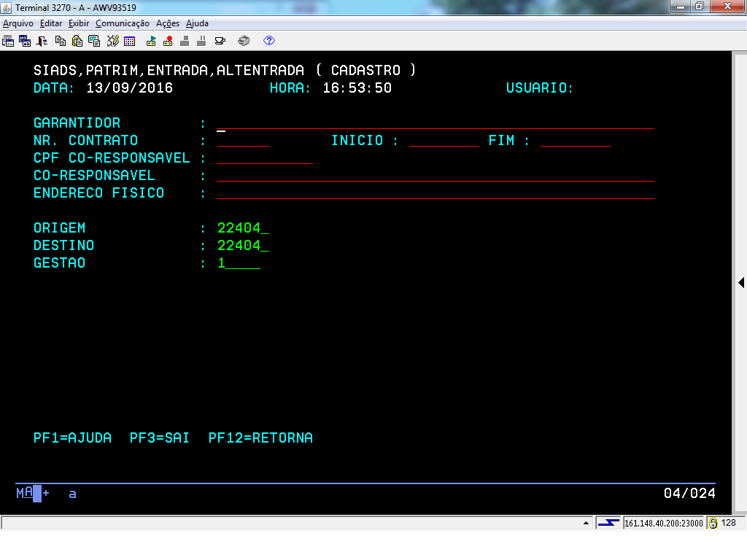The width and height of the screenshot is (747, 560).
Task: Click PF3=SAI text
Action: pyautogui.click(x=160, y=438)
